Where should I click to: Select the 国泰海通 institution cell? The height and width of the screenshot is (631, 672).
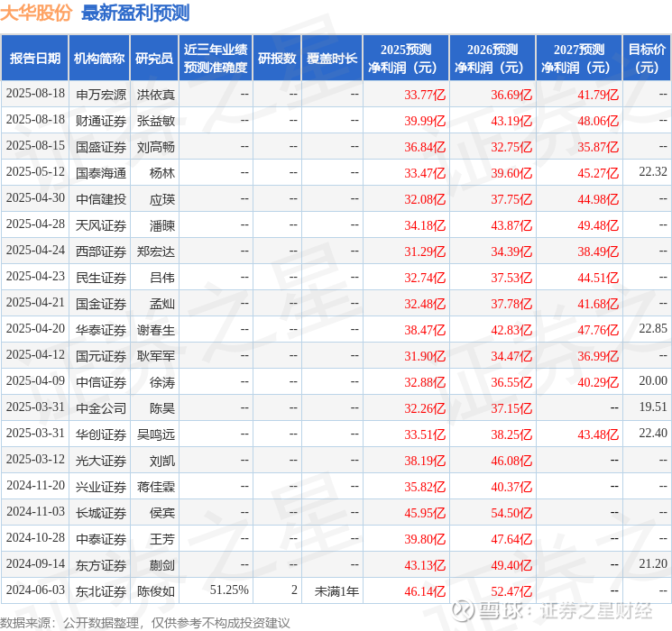click(x=101, y=173)
